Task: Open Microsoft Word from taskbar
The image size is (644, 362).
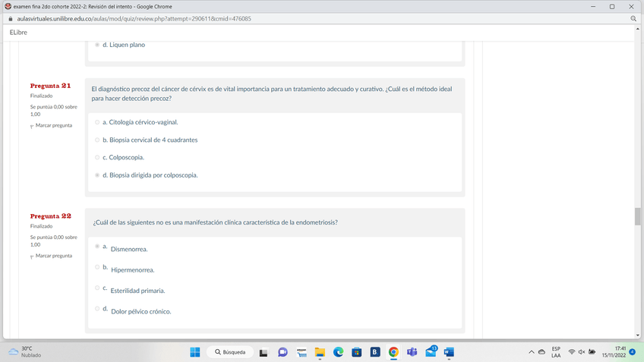Action: pyautogui.click(x=449, y=352)
